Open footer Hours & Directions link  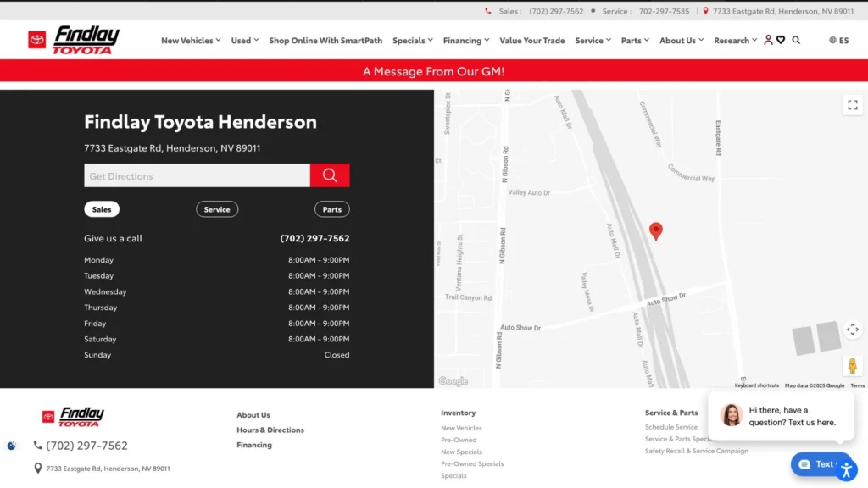click(270, 430)
